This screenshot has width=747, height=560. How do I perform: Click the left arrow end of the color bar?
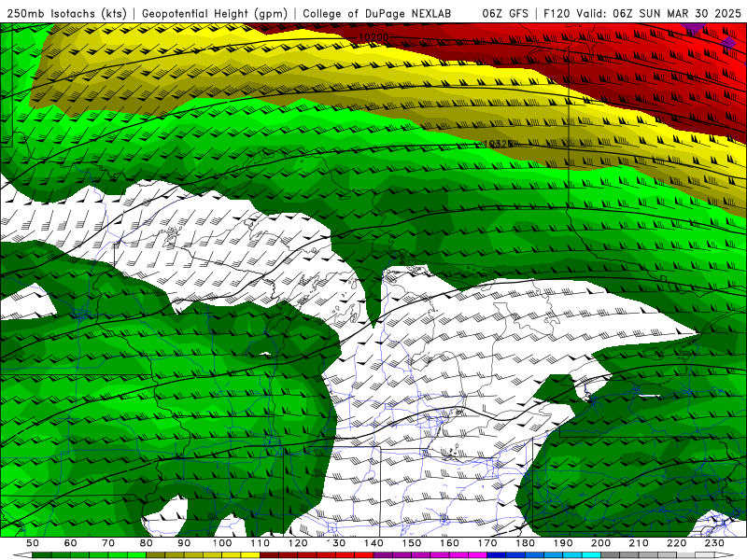point(22,554)
